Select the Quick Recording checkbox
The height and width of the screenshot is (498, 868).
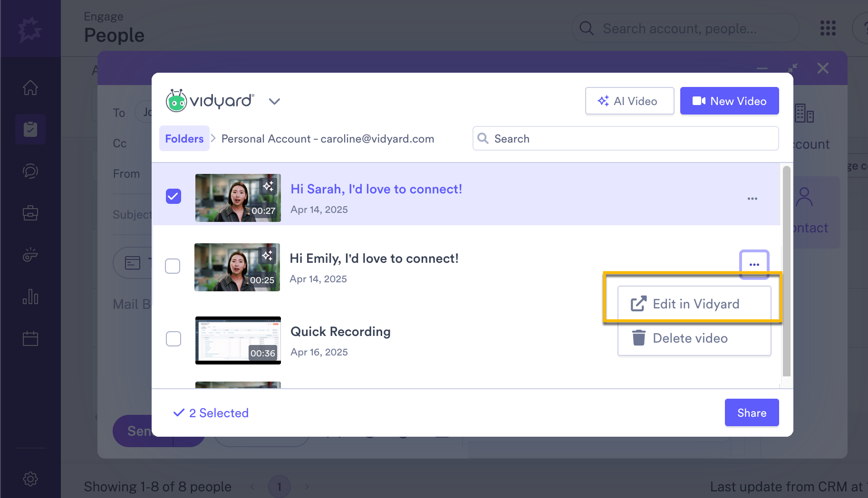[x=174, y=339]
